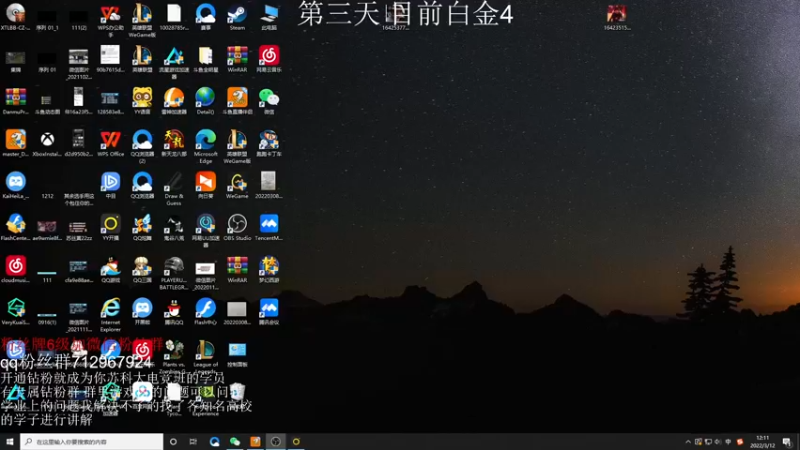800x450 pixels.
Task: Toggle the Chinese input method indicator
Action: (x=728, y=442)
